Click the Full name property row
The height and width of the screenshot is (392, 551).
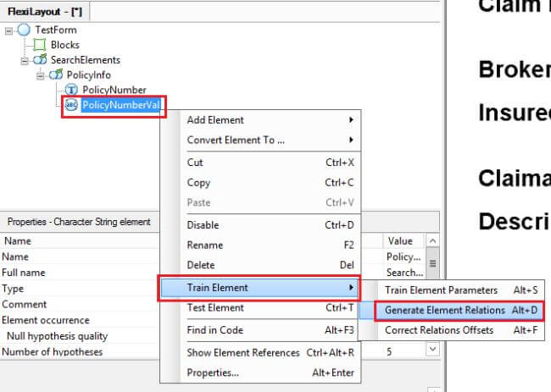click(80, 273)
